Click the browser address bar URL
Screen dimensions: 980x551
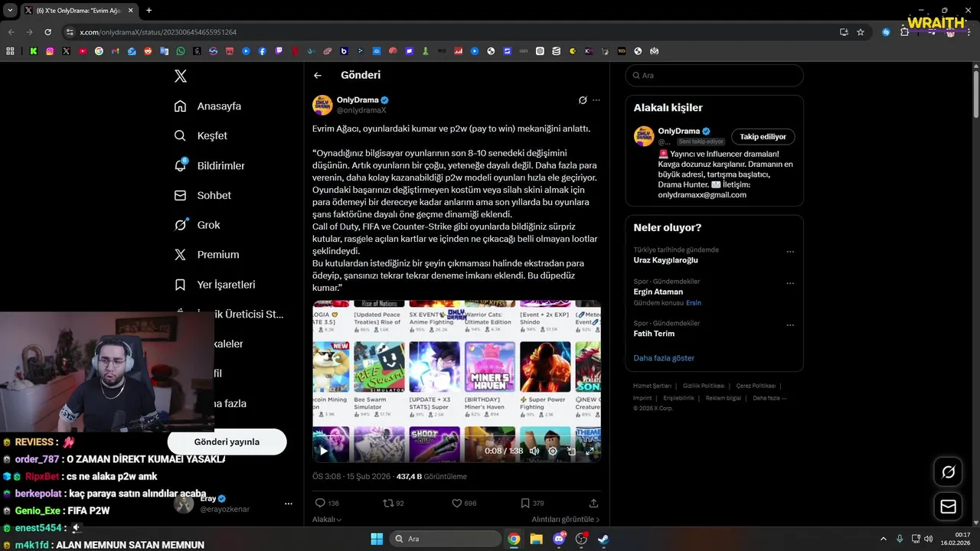[x=158, y=32]
